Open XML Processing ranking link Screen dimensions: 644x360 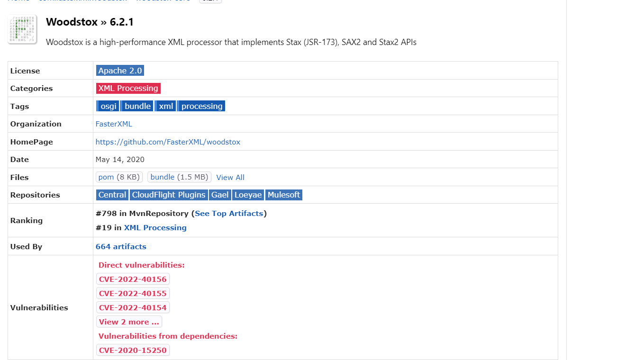click(155, 228)
